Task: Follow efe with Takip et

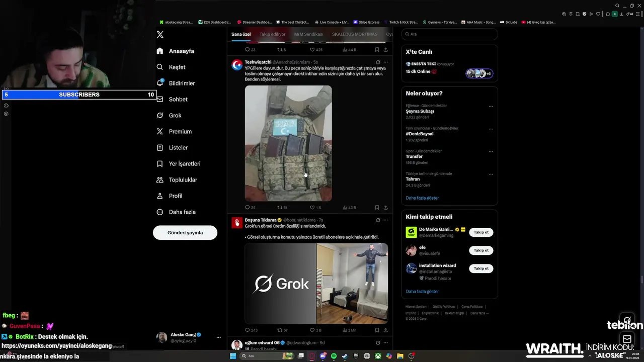Action: tap(481, 250)
